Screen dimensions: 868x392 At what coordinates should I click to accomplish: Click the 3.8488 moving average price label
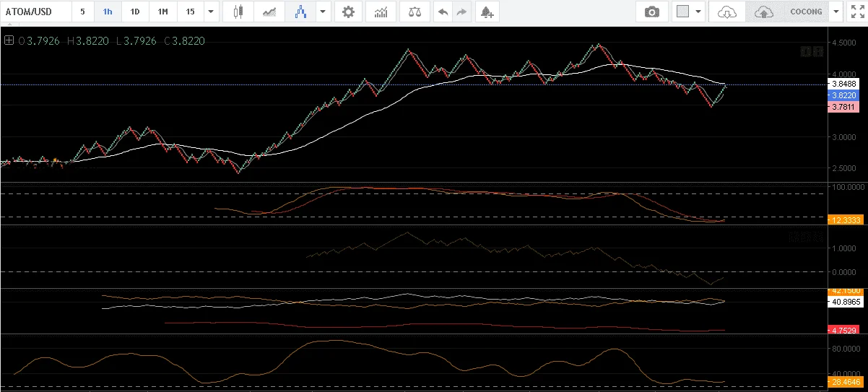tap(843, 84)
